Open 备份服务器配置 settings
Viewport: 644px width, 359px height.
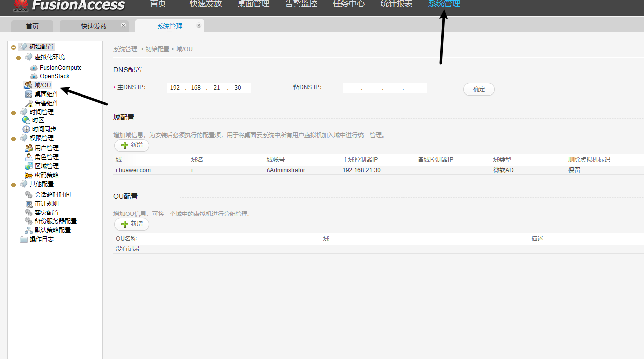[52, 221]
